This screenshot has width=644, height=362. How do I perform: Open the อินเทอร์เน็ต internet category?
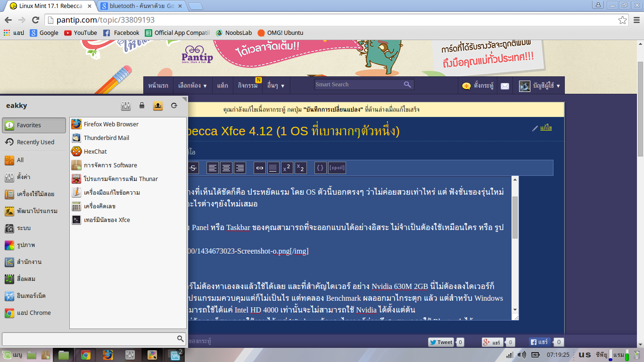34,296
